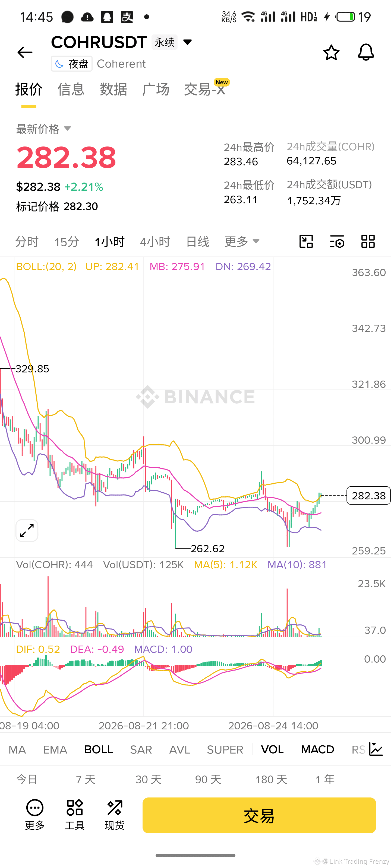Select 今日 range
The height and width of the screenshot is (868, 391).
point(27,779)
